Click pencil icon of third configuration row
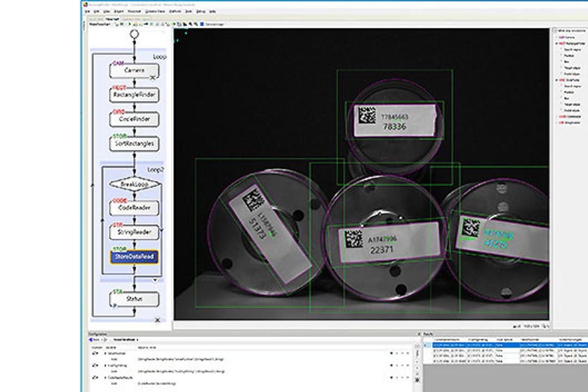The width and height of the screenshot is (588, 392). point(95,377)
